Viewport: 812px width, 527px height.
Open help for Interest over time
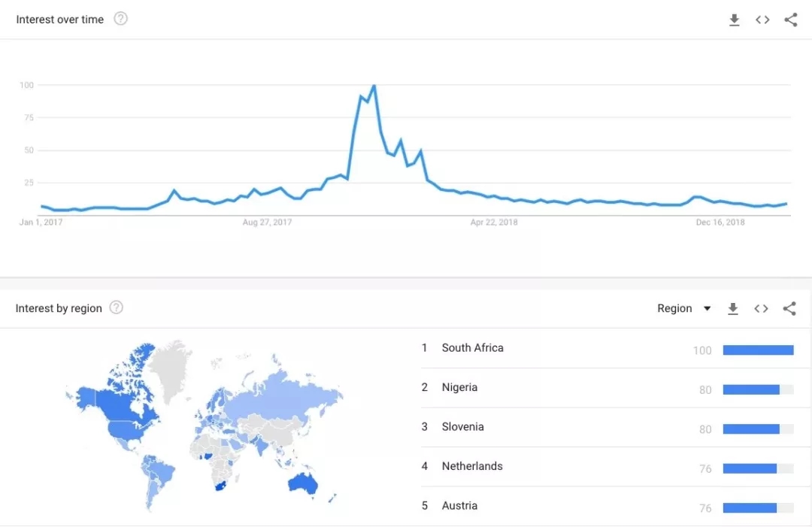pyautogui.click(x=120, y=19)
